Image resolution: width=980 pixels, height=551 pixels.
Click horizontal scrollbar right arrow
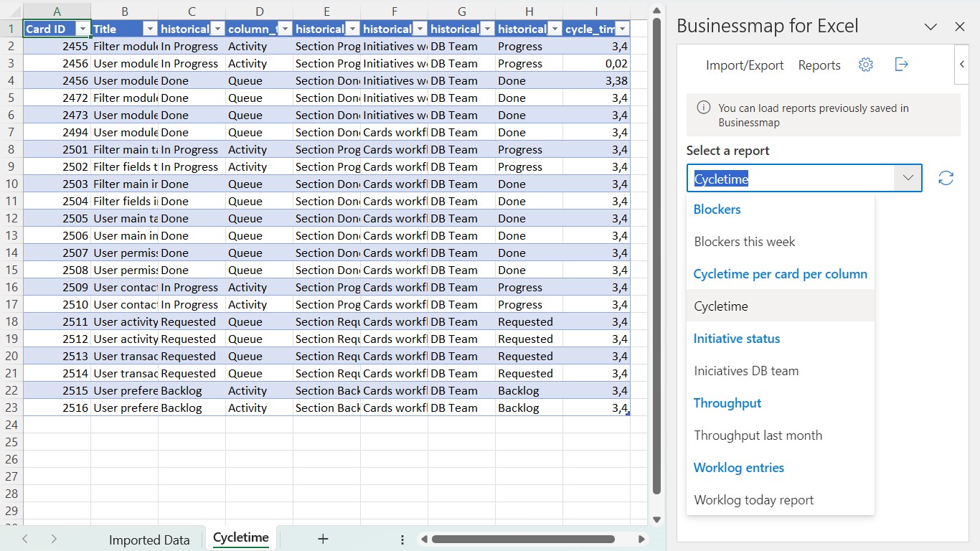pyautogui.click(x=641, y=540)
